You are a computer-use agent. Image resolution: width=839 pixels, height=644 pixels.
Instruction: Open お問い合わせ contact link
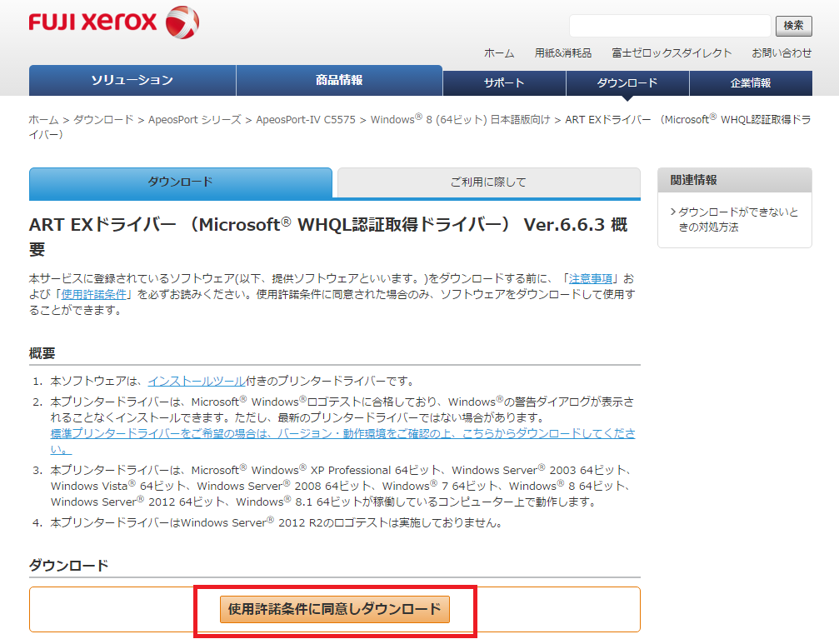tap(782, 52)
